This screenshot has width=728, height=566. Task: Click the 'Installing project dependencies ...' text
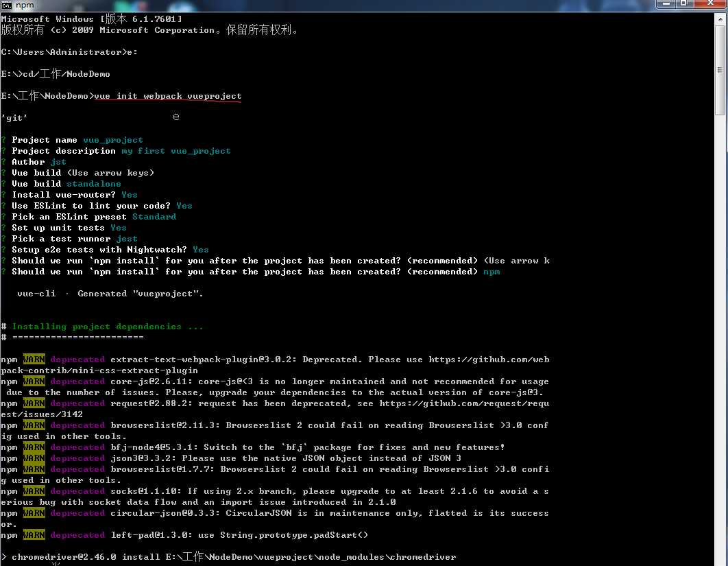108,327
